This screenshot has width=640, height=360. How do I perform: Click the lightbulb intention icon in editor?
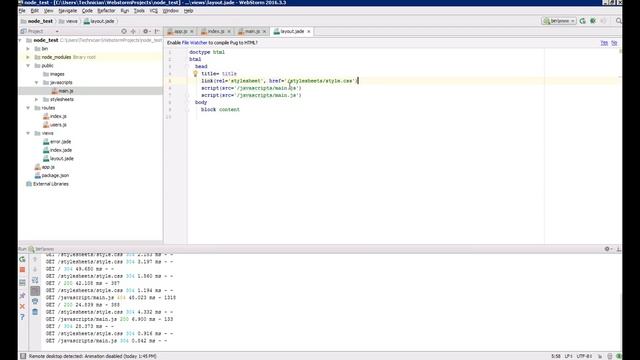pyautogui.click(x=195, y=74)
